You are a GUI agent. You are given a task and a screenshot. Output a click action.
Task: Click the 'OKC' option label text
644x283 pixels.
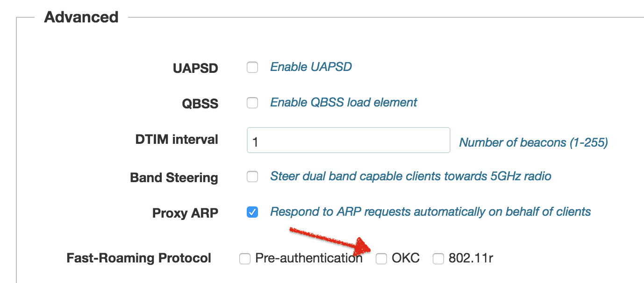coord(405,258)
